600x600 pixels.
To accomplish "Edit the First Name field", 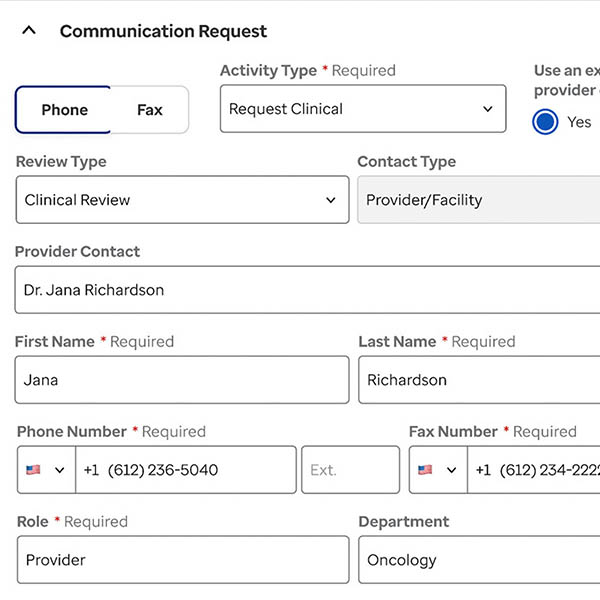I will [182, 380].
